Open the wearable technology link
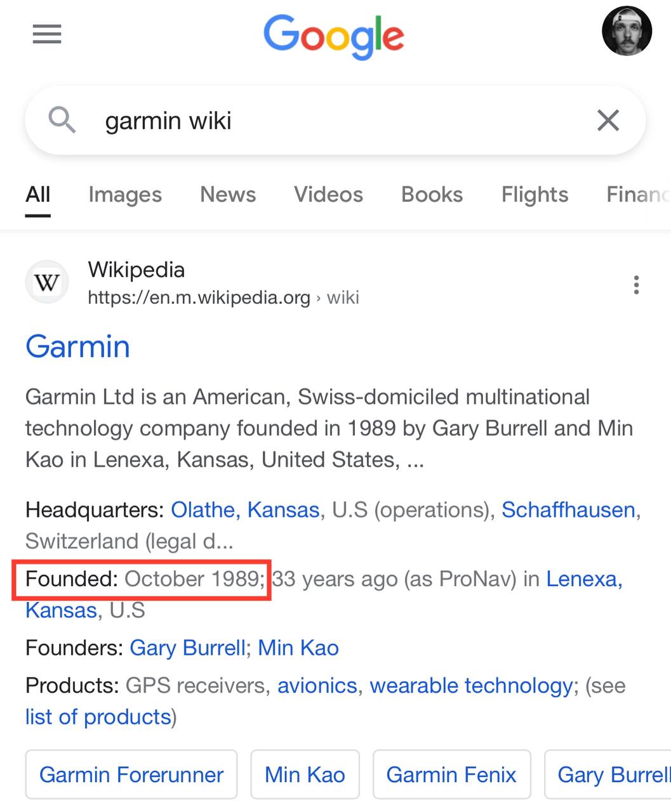The height and width of the screenshot is (812, 671). coord(471,686)
